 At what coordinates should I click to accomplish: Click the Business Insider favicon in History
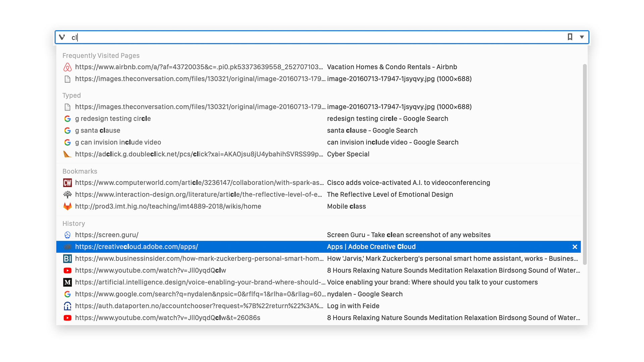point(67,258)
